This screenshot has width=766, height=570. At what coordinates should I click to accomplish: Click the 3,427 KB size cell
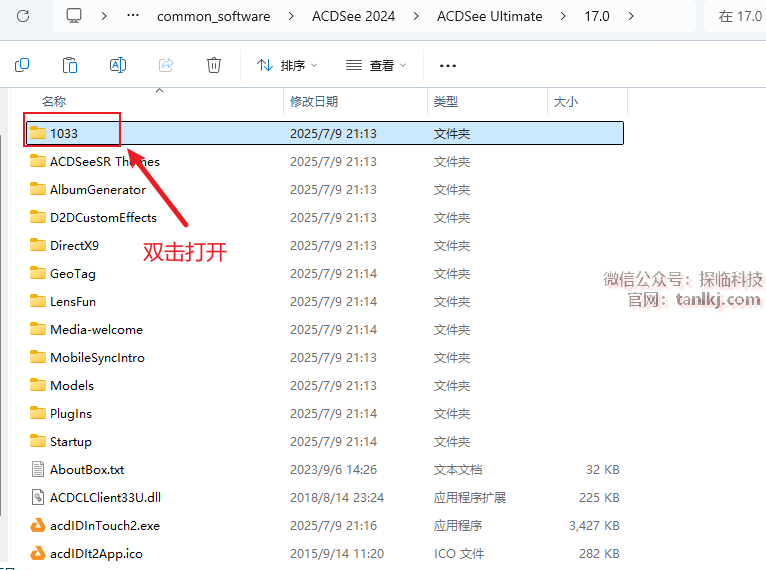click(594, 526)
